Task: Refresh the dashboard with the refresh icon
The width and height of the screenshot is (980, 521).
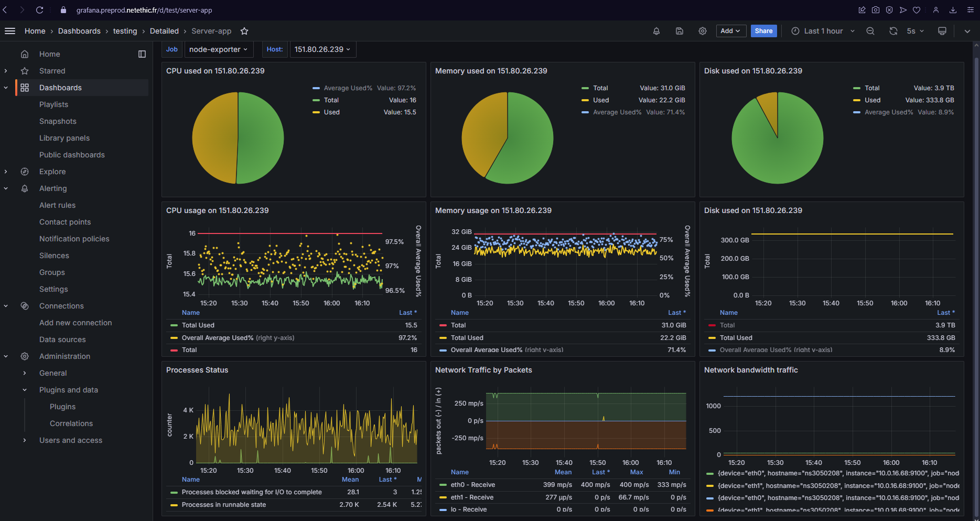Action: tap(893, 31)
